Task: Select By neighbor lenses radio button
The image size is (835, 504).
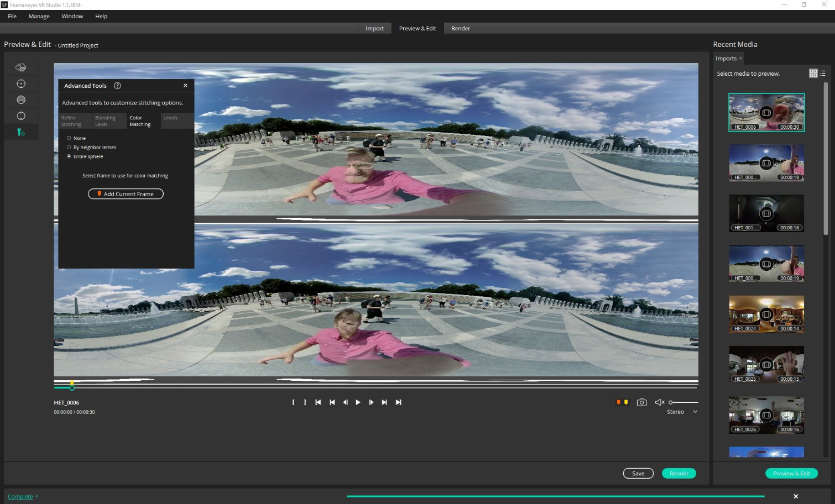Action: tap(69, 148)
